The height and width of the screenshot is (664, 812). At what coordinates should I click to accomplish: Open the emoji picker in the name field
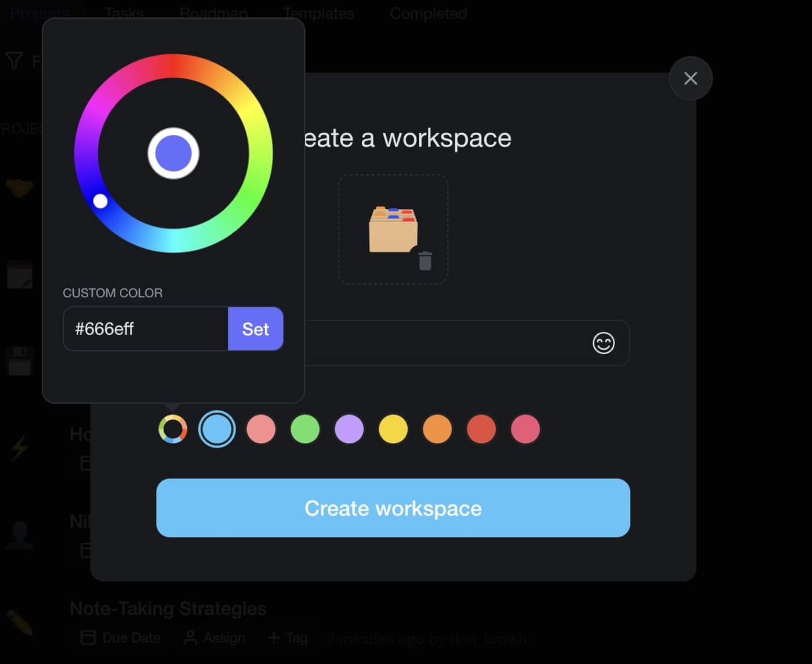tap(603, 343)
